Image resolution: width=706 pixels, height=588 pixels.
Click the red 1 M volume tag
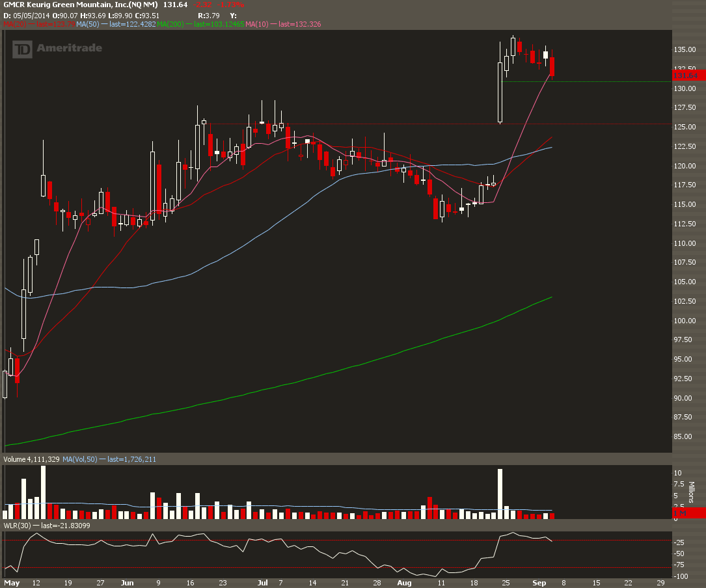[x=680, y=513]
